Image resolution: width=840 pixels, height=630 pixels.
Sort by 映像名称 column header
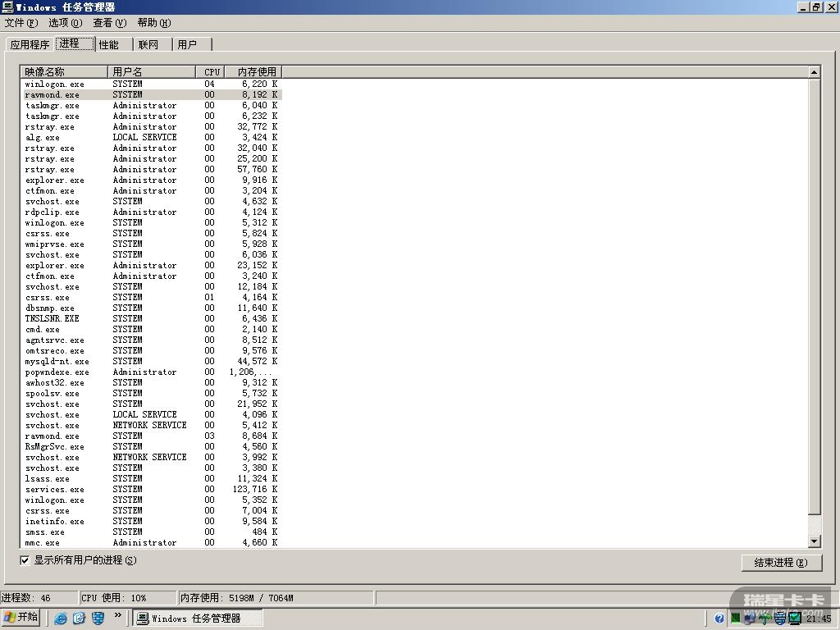point(64,72)
